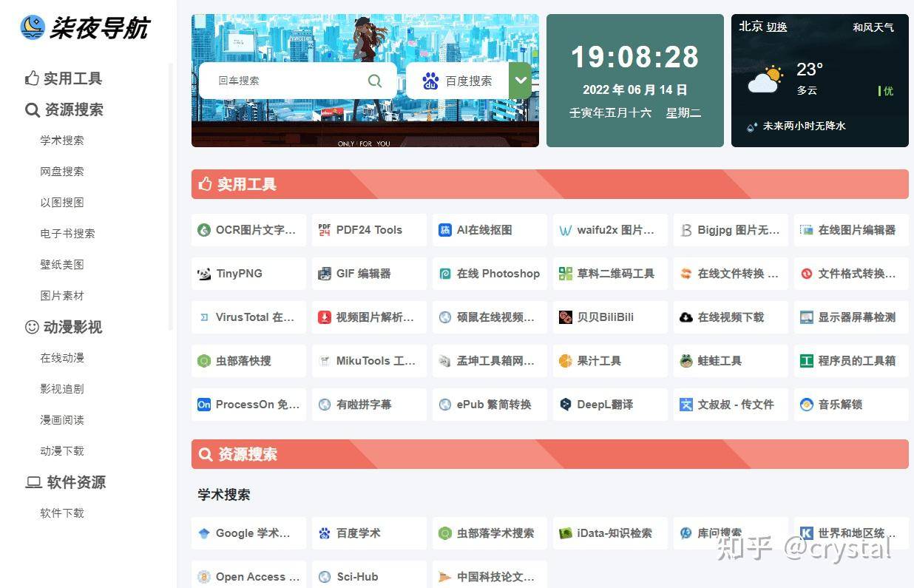This screenshot has width=914, height=588.
Task: Select 壁纸美图 in the sidebar
Action: point(62,265)
